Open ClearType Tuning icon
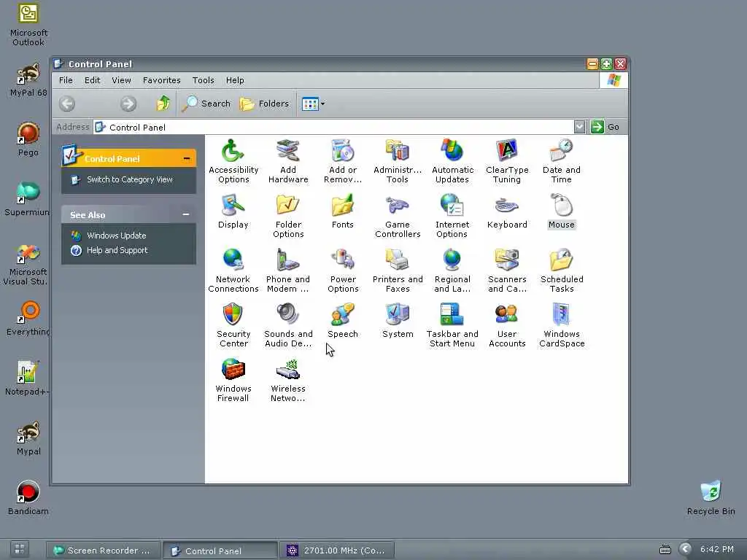747x560 pixels. 507,161
